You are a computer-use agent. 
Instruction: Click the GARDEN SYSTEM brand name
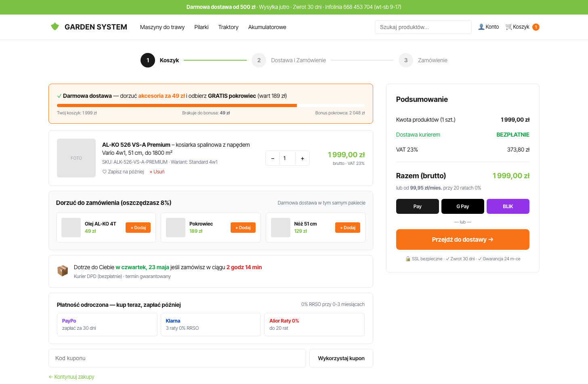click(96, 27)
